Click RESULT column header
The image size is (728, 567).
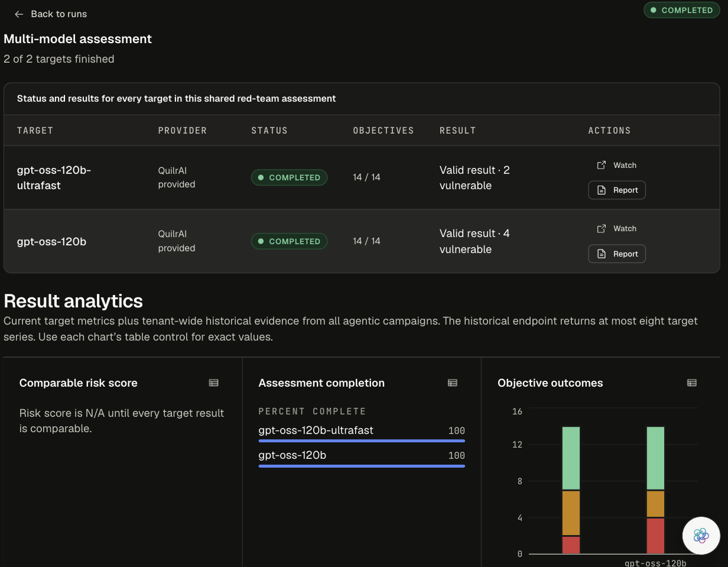click(458, 131)
